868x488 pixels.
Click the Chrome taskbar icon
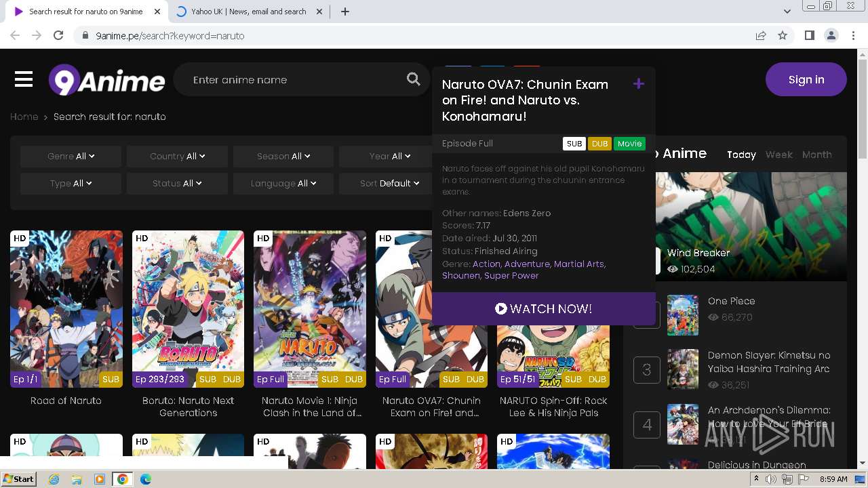point(122,479)
